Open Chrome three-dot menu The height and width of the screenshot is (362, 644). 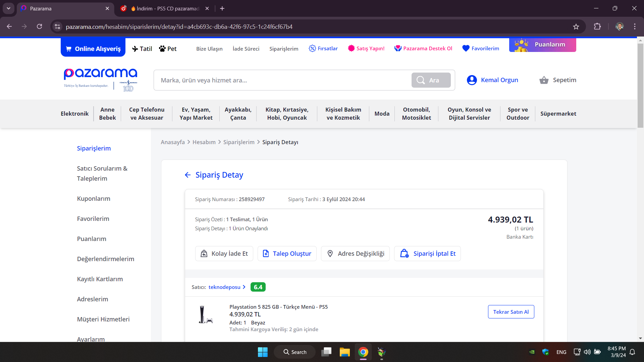tap(635, 26)
